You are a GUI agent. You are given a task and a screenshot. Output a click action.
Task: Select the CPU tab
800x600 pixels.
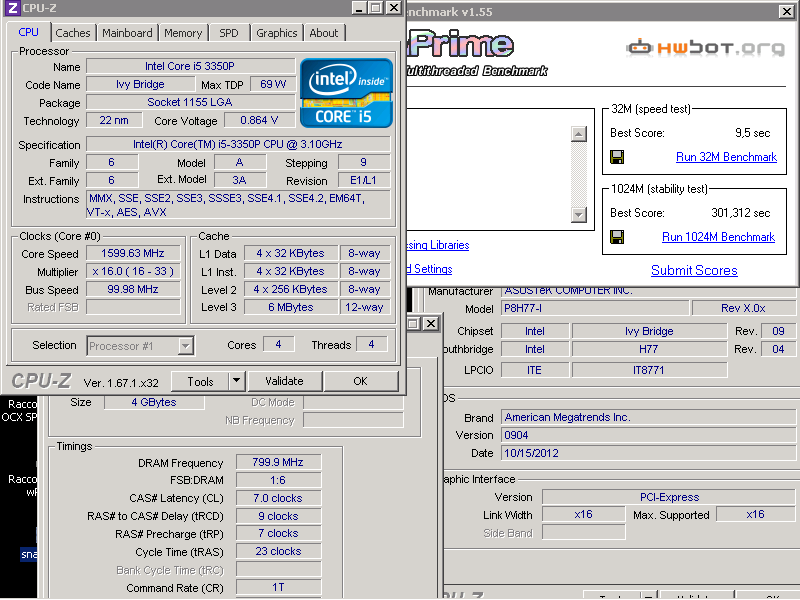coord(29,32)
